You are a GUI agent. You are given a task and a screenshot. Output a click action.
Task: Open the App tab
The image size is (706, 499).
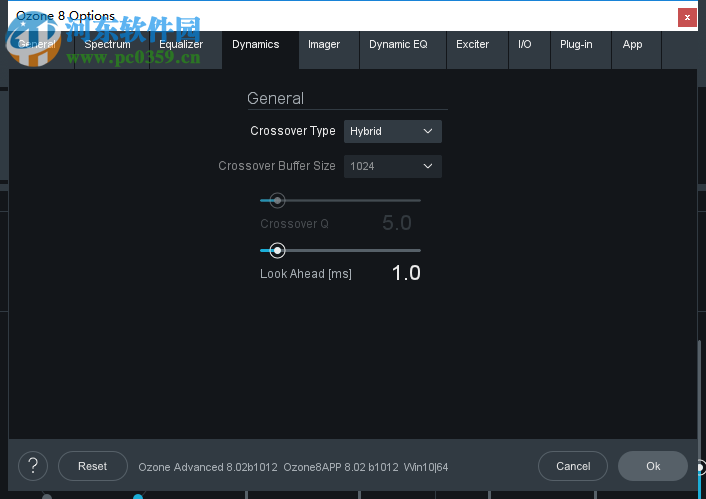pyautogui.click(x=637, y=50)
